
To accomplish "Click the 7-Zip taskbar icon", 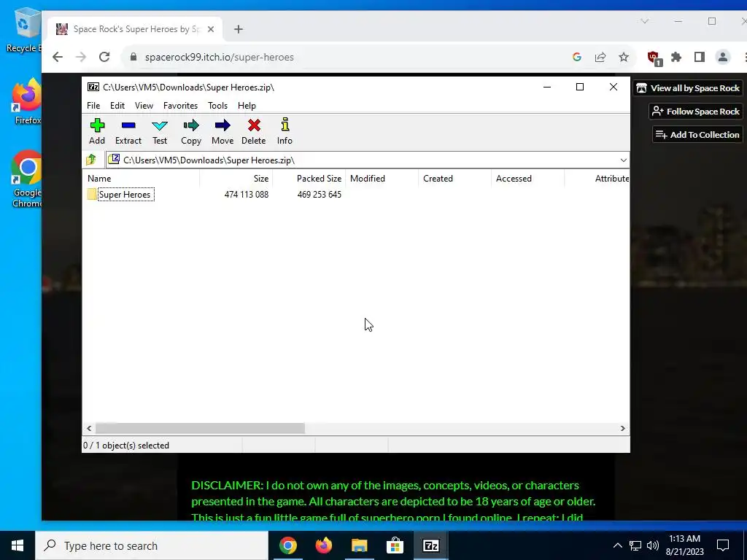I will pos(430,545).
